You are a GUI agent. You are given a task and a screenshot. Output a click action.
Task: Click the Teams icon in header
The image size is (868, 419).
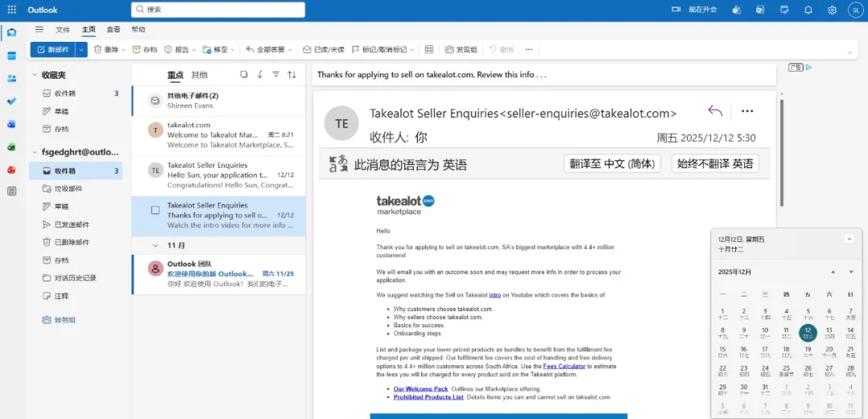pos(736,10)
